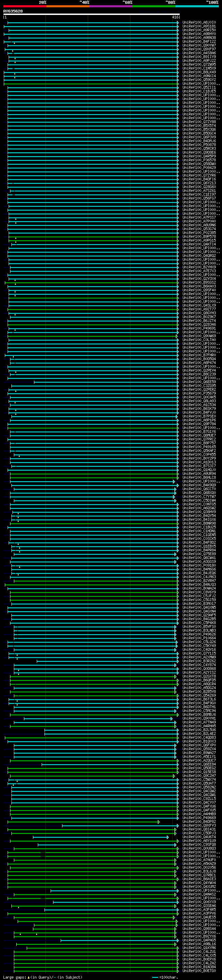The height and width of the screenshot is (980, 222).
Task: Click the alignment bar for UniRef100_Q6EE59
Action: coord(106,382)
